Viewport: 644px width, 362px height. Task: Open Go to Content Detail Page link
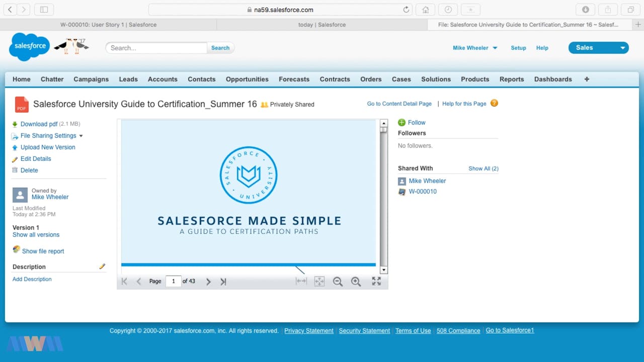coord(399,104)
